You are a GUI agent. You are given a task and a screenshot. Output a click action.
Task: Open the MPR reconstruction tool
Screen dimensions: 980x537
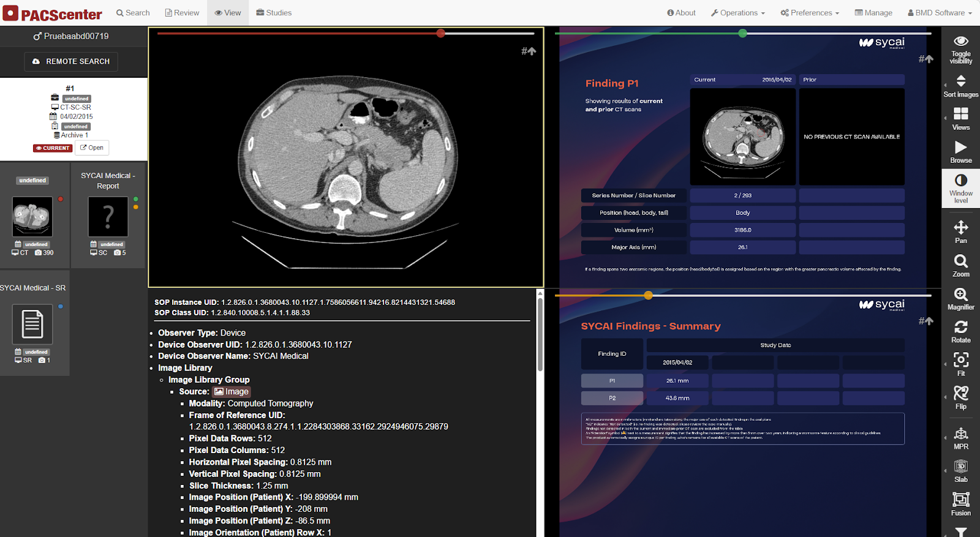960,438
